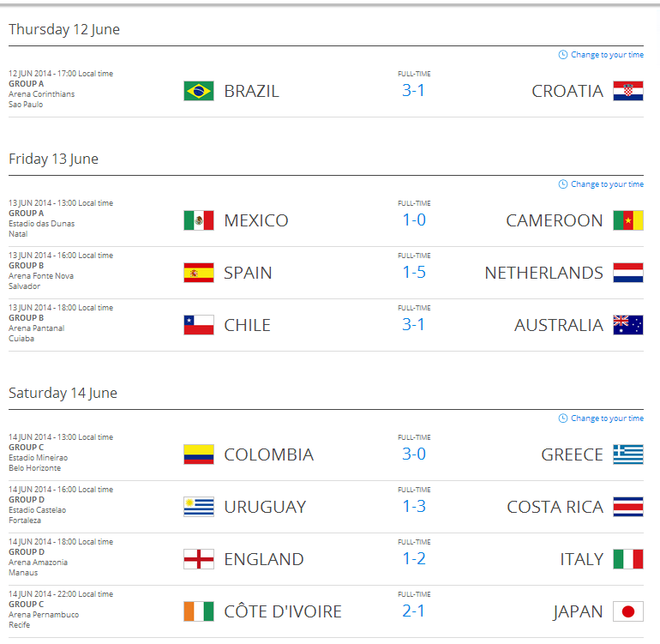The image size is (660, 644).
Task: Select the COLOMBIA team name
Action: 269,454
